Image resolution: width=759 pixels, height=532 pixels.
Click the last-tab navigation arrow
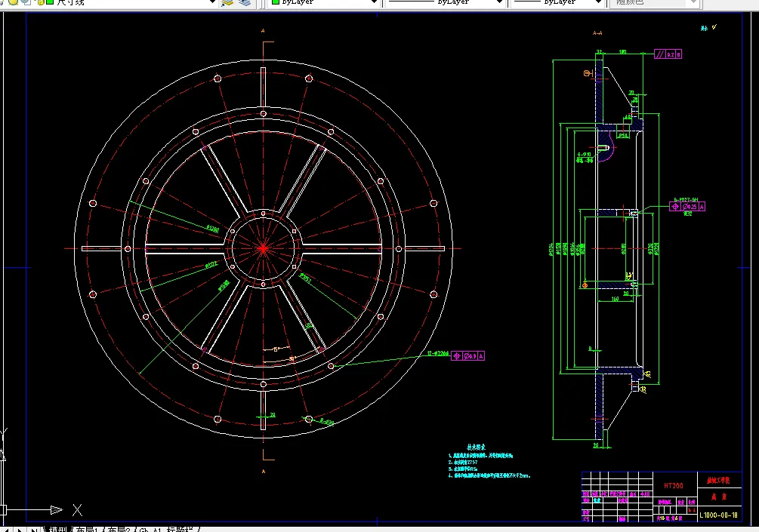tap(34, 530)
